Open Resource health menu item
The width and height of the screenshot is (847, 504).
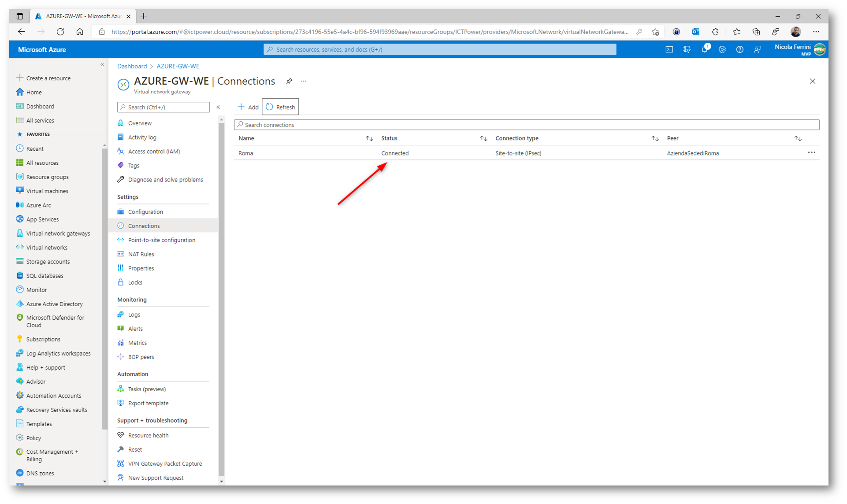pyautogui.click(x=148, y=435)
